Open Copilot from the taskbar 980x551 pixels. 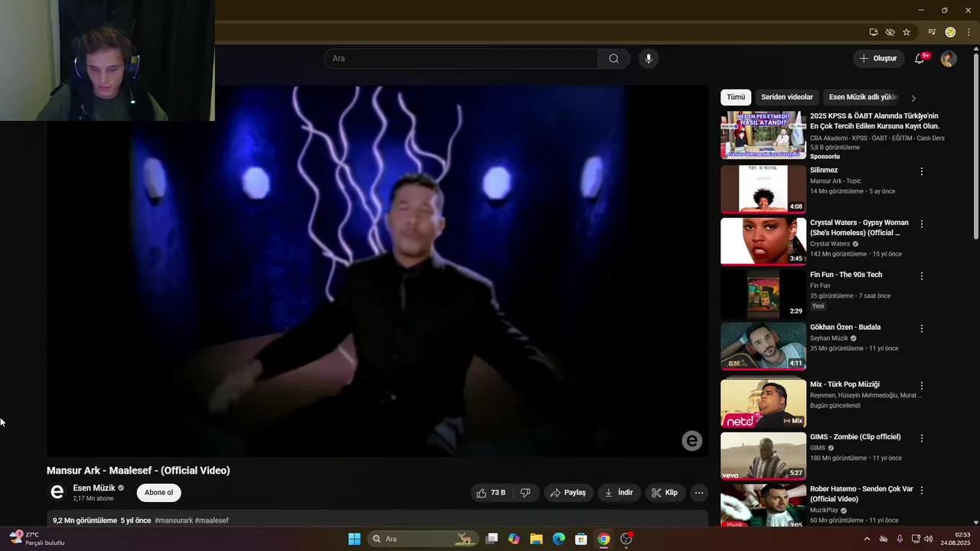(x=514, y=539)
